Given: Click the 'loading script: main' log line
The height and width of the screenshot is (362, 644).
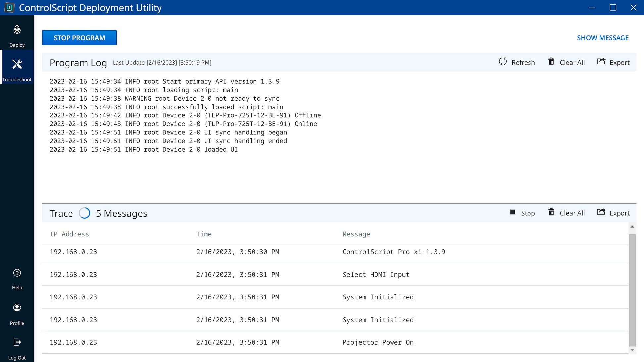Looking at the screenshot, I should coord(144,90).
